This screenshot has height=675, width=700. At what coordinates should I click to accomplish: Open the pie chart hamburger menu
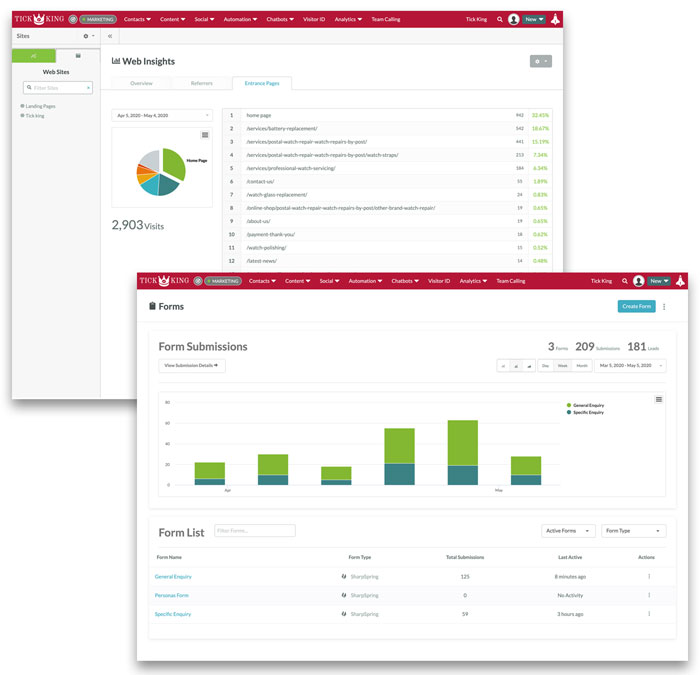pyautogui.click(x=205, y=135)
